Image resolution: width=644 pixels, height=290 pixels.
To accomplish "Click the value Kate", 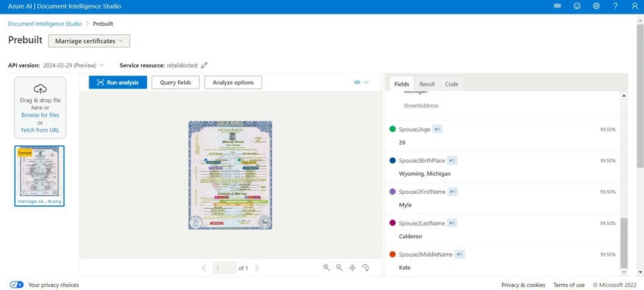I will (405, 268).
